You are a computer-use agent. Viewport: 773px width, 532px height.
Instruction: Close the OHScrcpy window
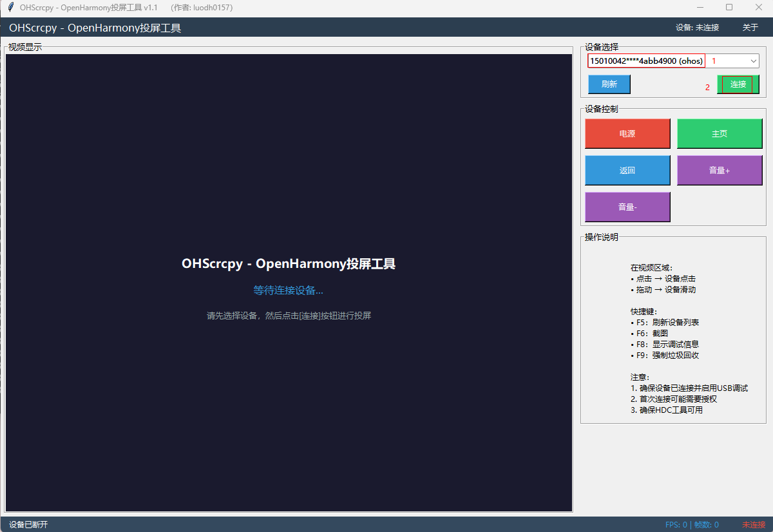pos(758,8)
